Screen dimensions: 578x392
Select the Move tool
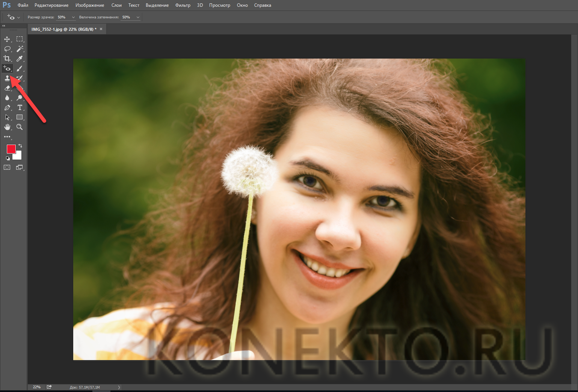click(x=7, y=39)
